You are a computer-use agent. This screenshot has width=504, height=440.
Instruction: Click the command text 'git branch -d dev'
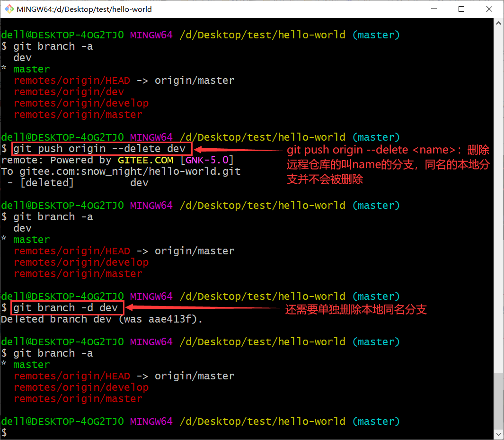click(66, 308)
